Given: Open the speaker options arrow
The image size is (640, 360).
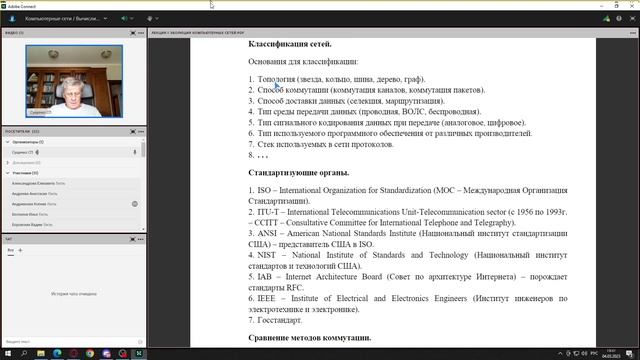Looking at the screenshot, I should (131, 19).
